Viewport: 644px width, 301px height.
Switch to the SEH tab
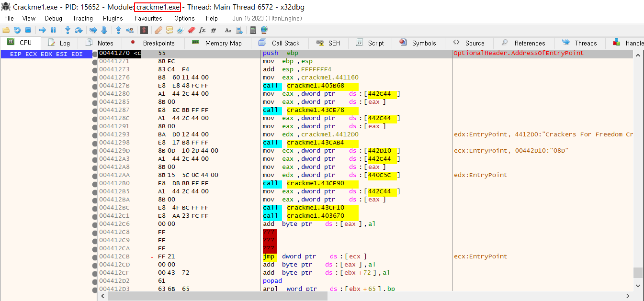click(x=328, y=43)
